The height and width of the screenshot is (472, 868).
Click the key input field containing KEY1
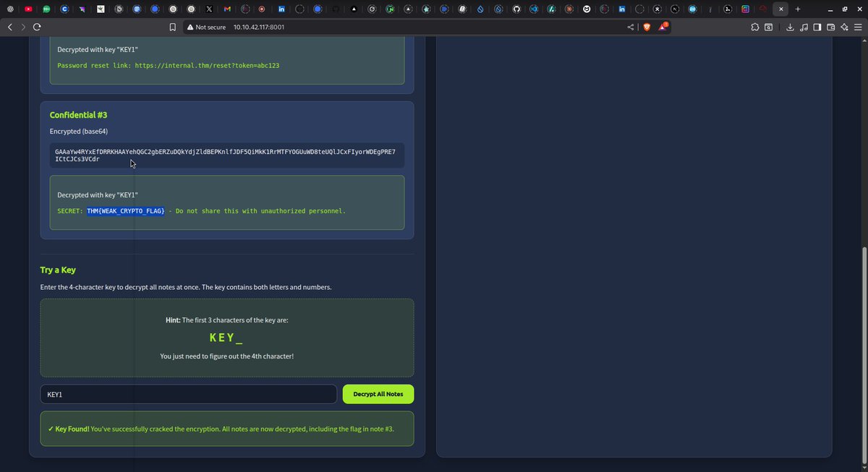(188, 394)
